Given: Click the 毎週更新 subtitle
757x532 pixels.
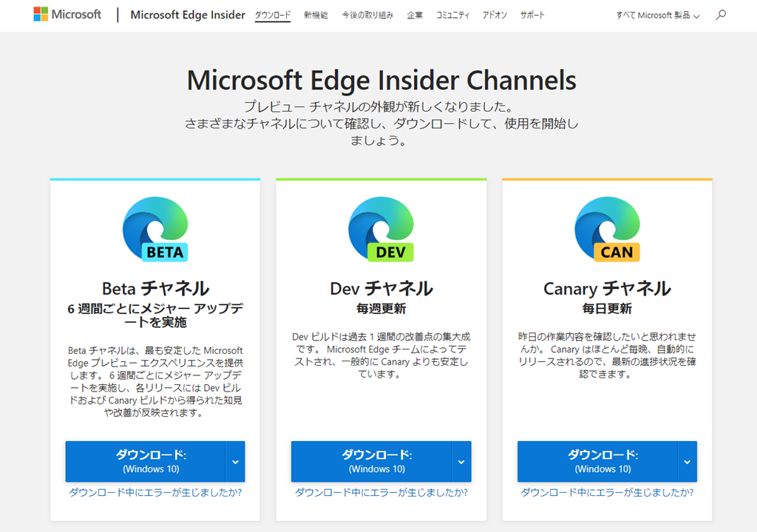Looking at the screenshot, I should [x=381, y=308].
